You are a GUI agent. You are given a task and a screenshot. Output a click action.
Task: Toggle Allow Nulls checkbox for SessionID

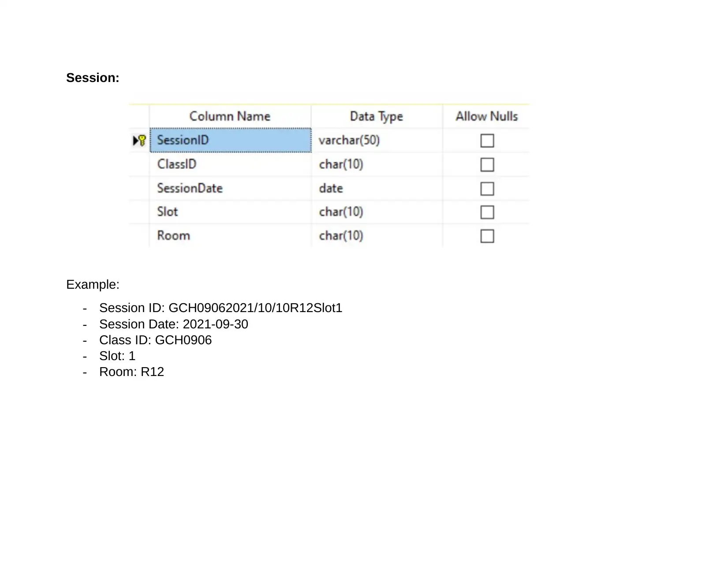[487, 141]
